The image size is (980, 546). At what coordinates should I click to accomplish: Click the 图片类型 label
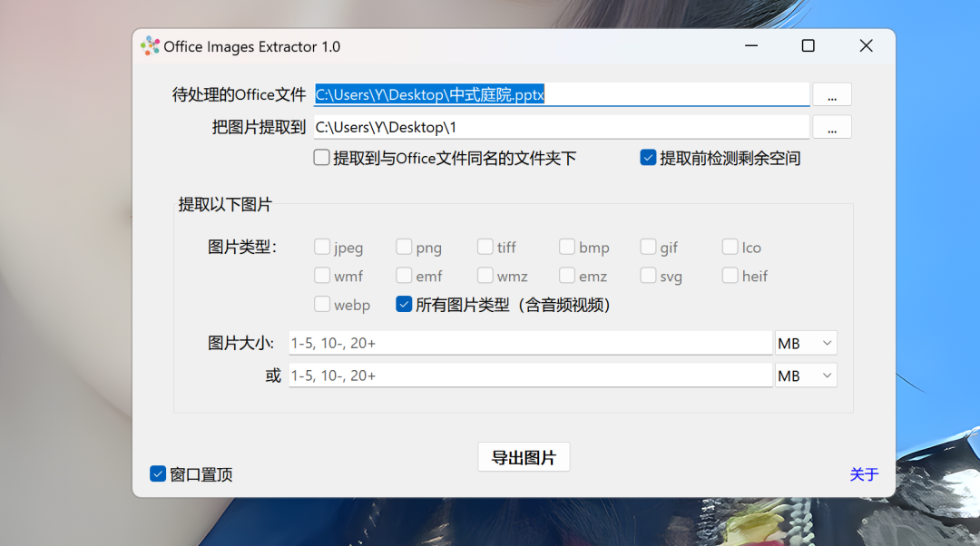pos(242,247)
